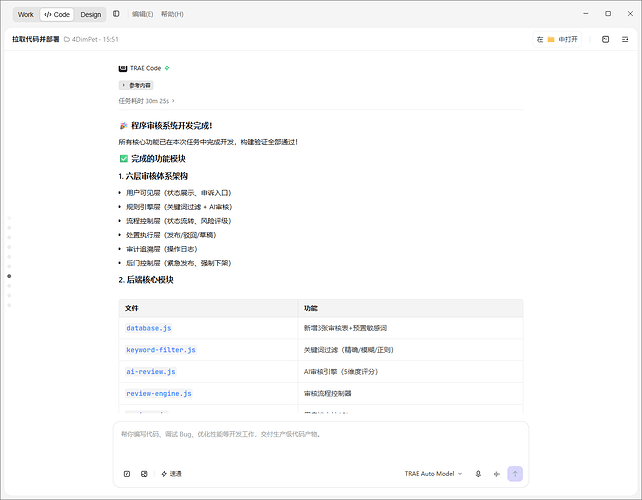Open the 帮助(H) menu
Image resolution: width=642 pixels, height=500 pixels.
pos(172,14)
